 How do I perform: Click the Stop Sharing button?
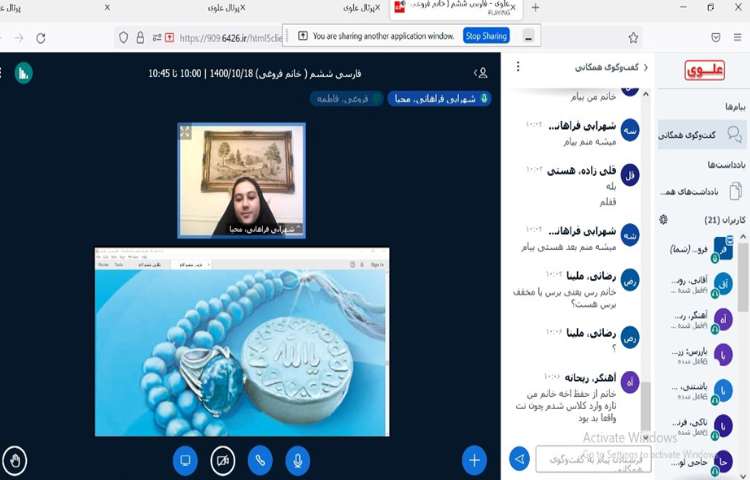[x=486, y=36]
